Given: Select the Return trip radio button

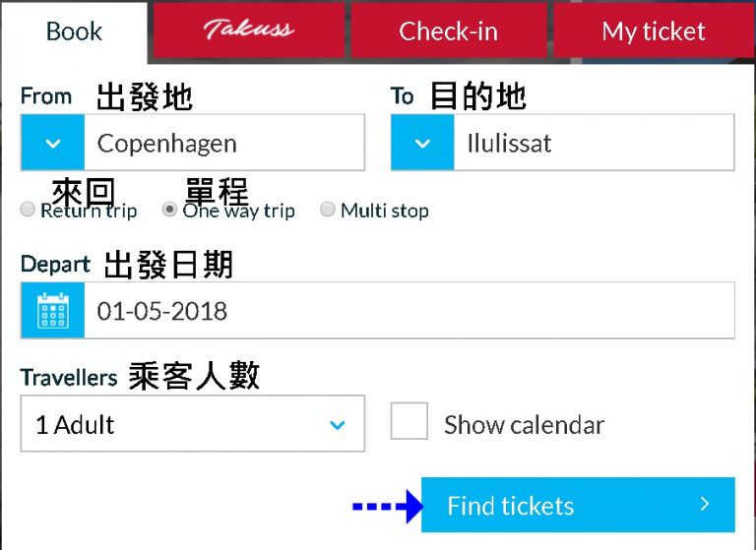Looking at the screenshot, I should click(28, 210).
